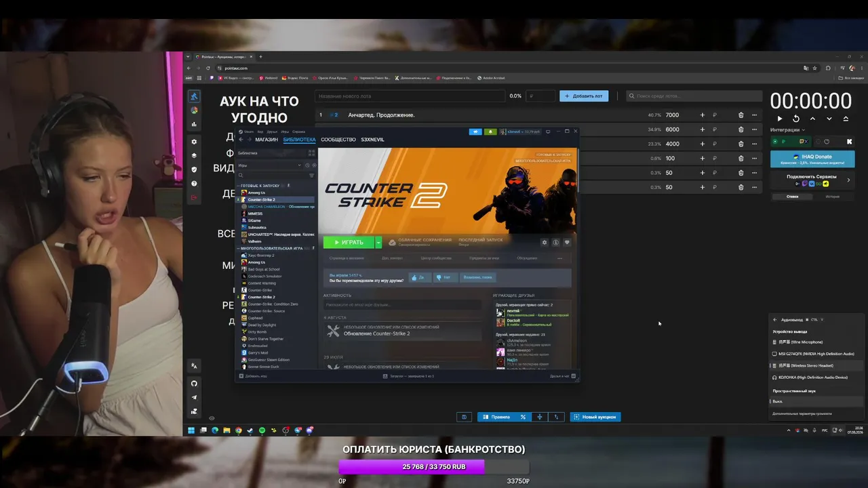This screenshot has height=488, width=868.
Task: Open Правила button at bottom
Action: point(497,417)
